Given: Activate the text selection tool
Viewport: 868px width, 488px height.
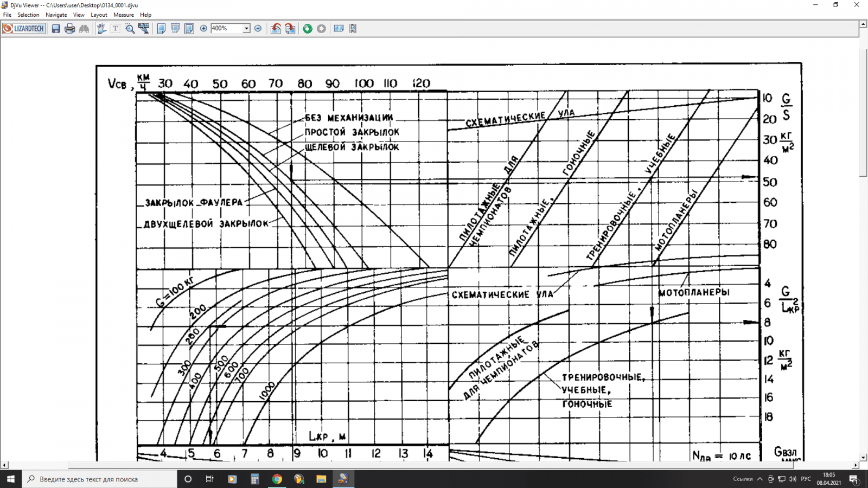Looking at the screenshot, I should (116, 29).
